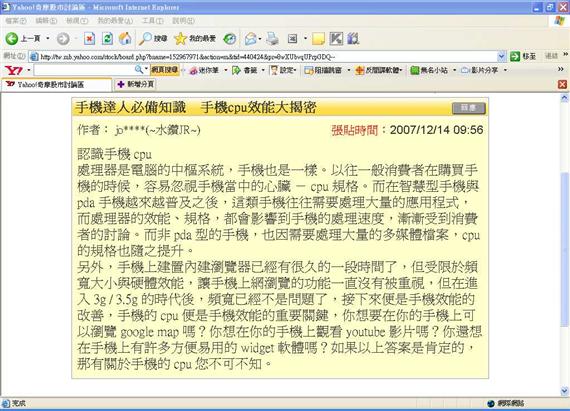Viewport: 570px width, 411px height.
Task: Show more Yahoo toolbar items chevron
Action: pyautogui.click(x=561, y=69)
